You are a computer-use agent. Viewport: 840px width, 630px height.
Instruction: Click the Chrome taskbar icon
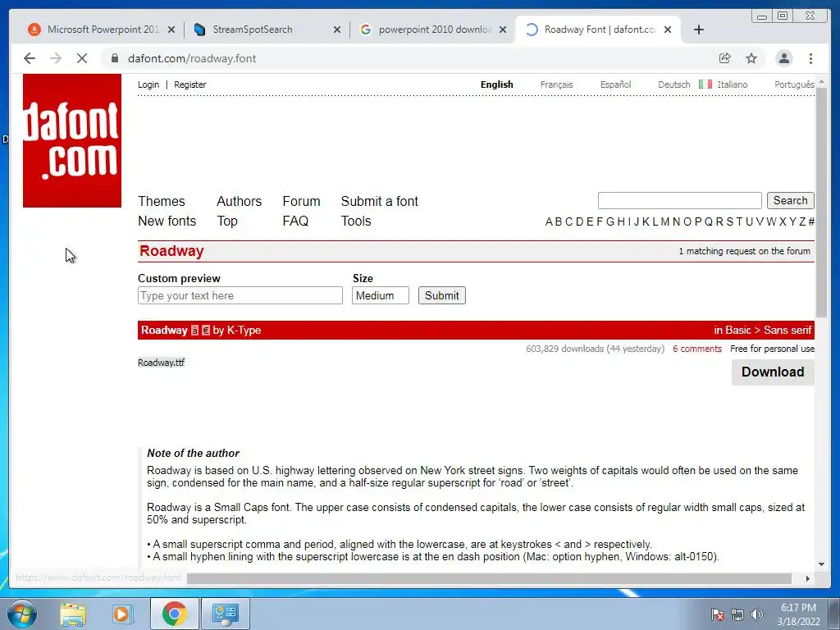click(x=174, y=614)
